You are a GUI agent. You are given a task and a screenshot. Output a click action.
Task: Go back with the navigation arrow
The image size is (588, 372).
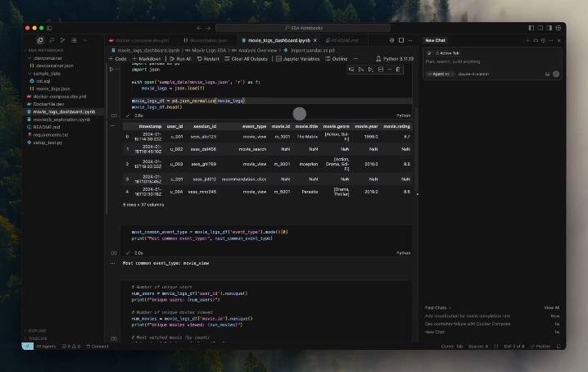tap(199, 28)
